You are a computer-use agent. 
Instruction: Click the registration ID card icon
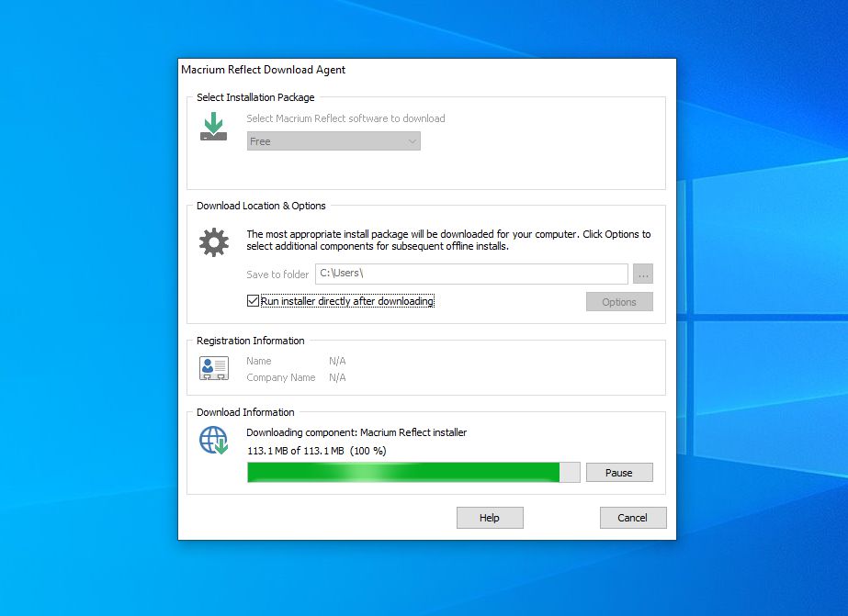point(214,368)
